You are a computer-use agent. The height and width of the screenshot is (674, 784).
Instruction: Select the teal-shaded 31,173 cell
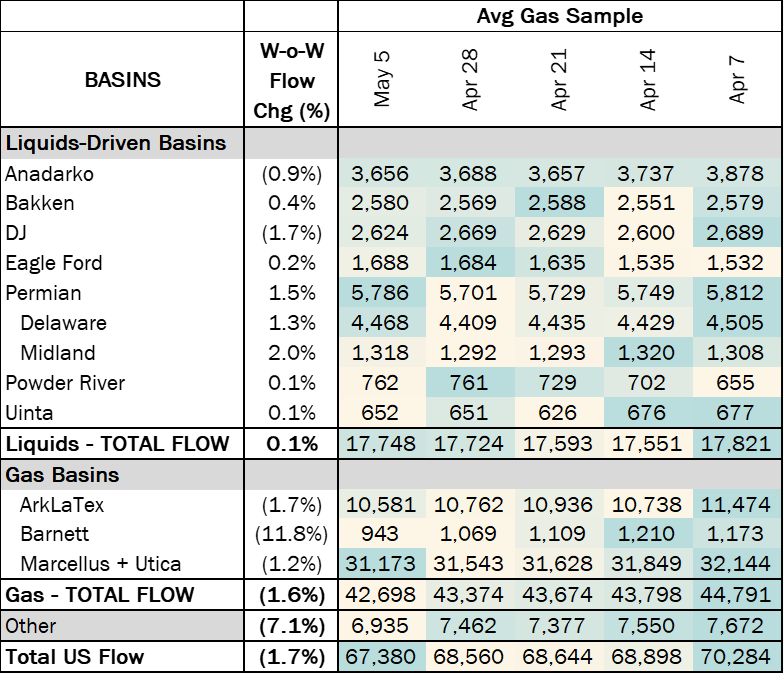point(381,565)
